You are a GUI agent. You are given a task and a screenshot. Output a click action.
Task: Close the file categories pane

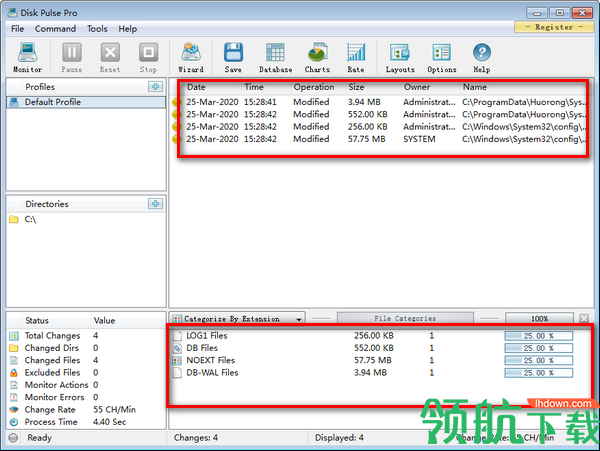[x=584, y=318]
